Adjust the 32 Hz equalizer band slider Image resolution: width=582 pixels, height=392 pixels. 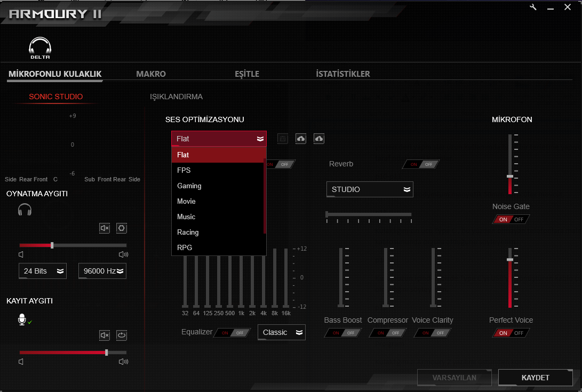[x=185, y=282]
